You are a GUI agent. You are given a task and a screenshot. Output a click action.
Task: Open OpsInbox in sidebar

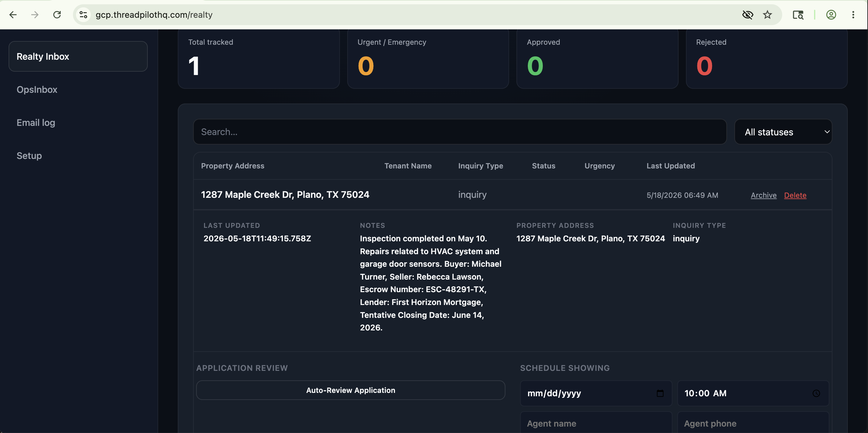(x=37, y=89)
